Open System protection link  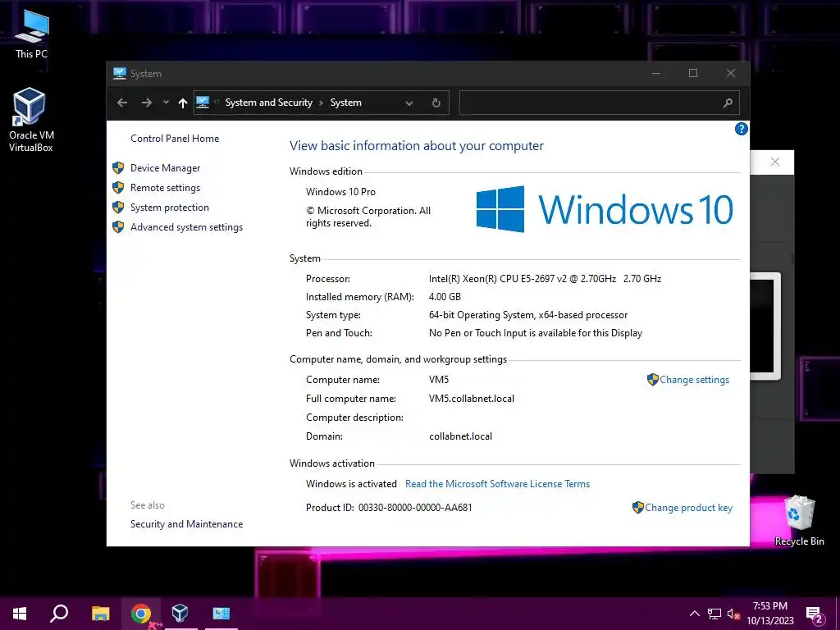(169, 208)
